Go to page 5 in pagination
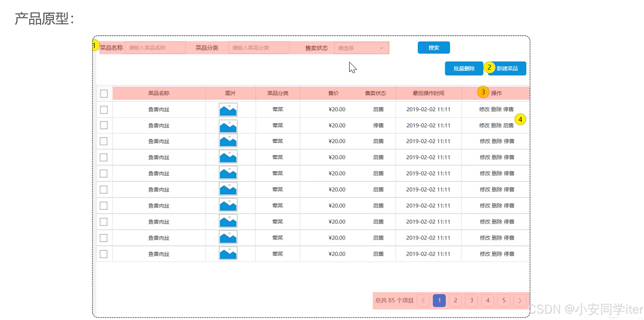The image size is (644, 320). [x=504, y=301]
